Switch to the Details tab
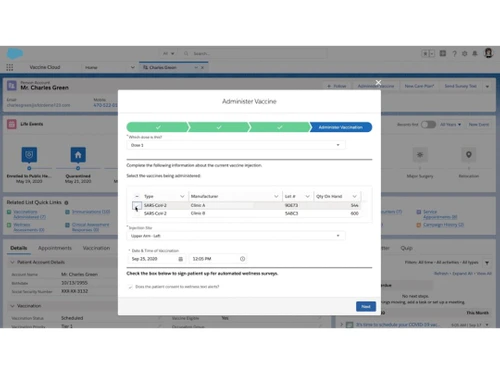 19,248
